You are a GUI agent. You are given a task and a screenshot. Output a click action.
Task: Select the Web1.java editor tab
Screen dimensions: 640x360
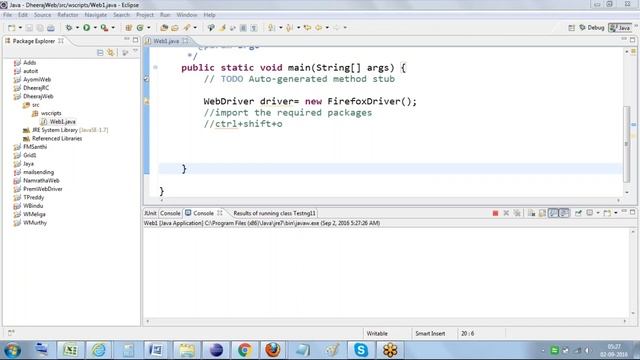tap(166, 41)
